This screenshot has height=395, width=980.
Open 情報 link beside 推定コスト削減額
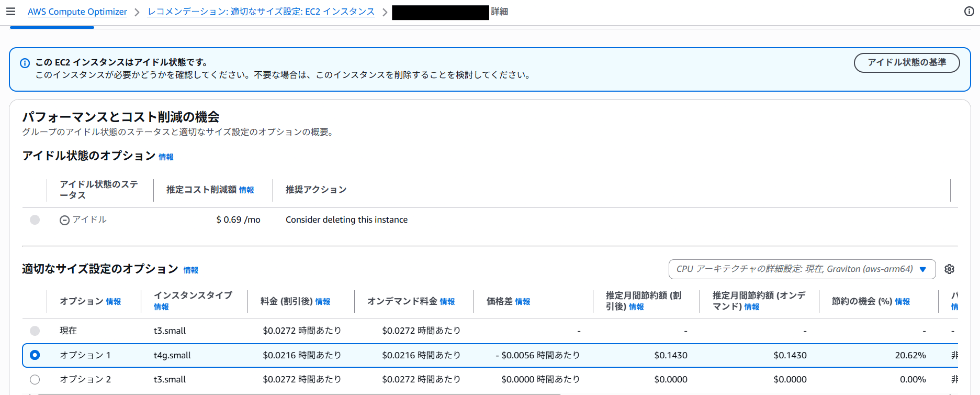coord(246,190)
